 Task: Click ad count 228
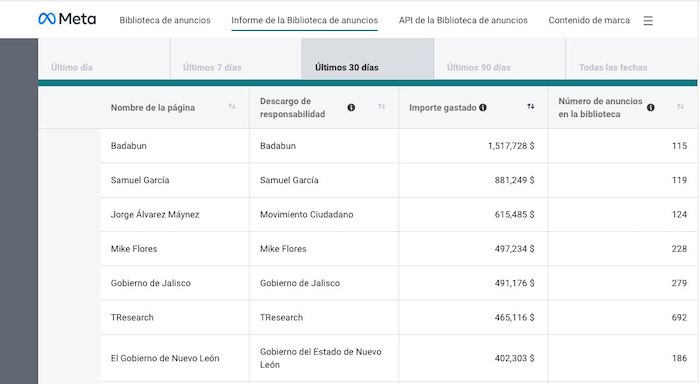679,249
